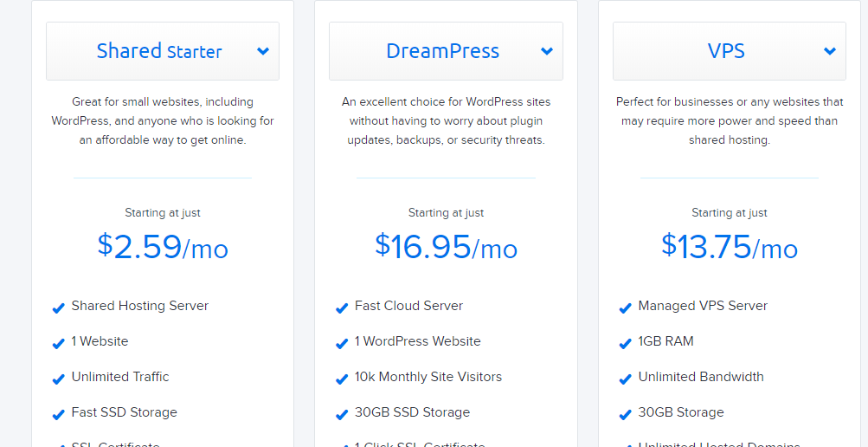Click checkmark beside 1 WordPress Website
868x447 pixels.
342,343
